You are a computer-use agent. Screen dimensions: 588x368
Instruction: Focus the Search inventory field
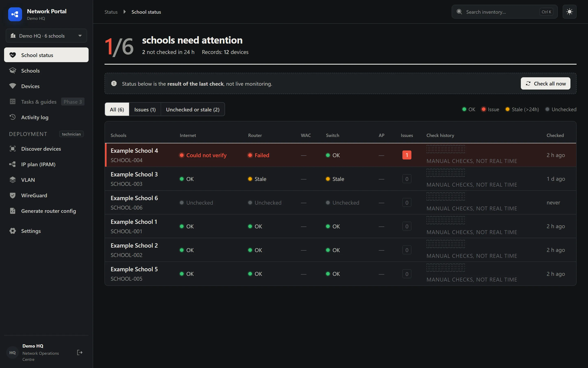click(504, 12)
